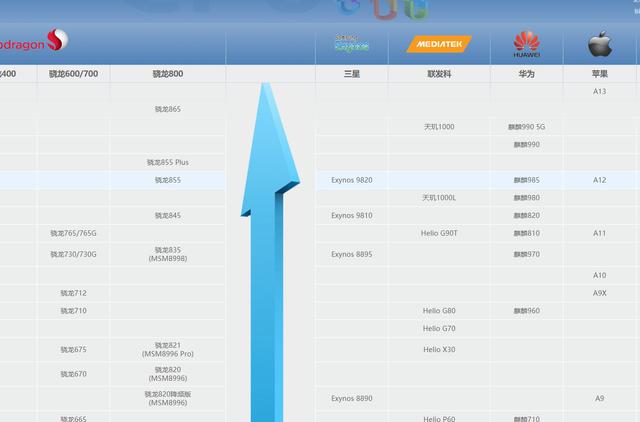Click the Helio X30 cell

(439, 350)
